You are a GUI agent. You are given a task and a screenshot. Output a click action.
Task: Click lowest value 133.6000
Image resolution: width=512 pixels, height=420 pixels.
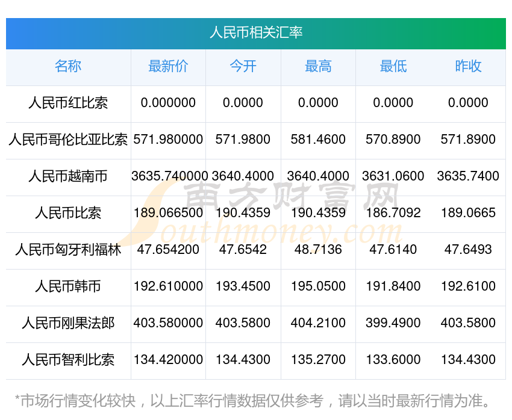coord(393,360)
